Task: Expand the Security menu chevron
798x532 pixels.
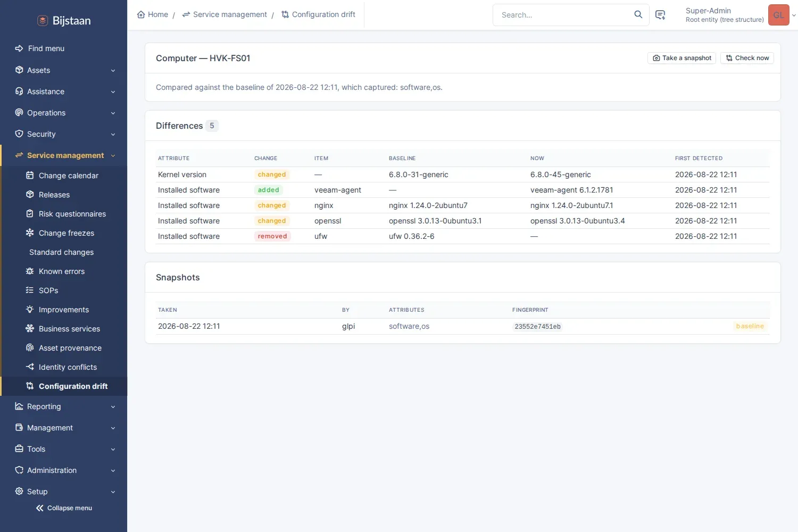Action: point(113,134)
